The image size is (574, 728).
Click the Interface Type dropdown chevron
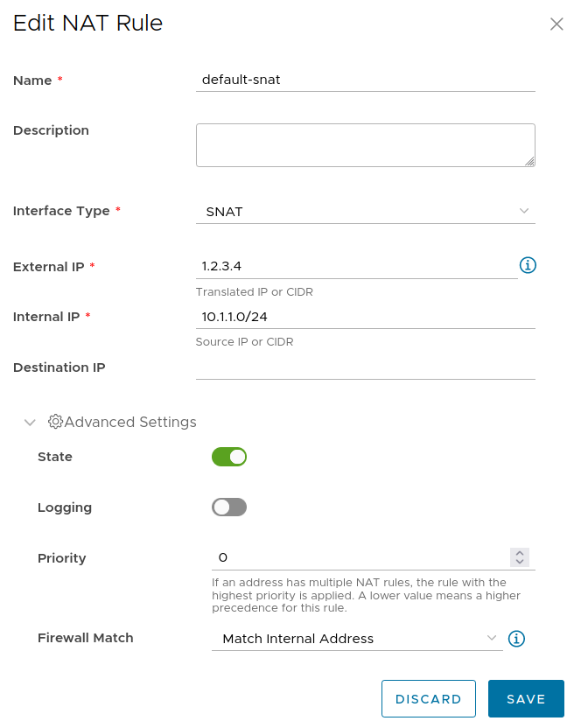[523, 211]
